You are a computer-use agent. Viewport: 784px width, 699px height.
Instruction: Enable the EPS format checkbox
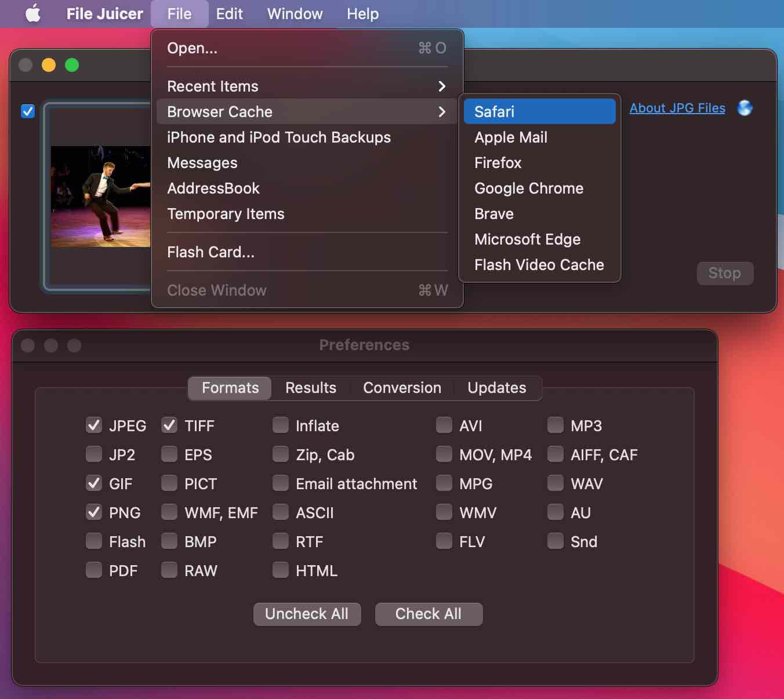click(x=169, y=454)
